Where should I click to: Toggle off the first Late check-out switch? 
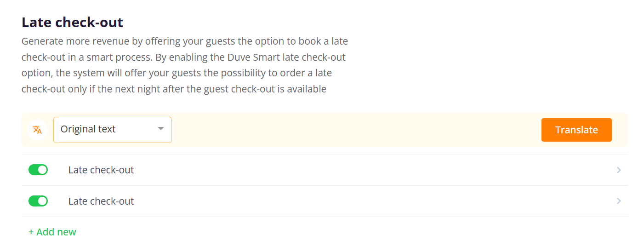pos(38,170)
